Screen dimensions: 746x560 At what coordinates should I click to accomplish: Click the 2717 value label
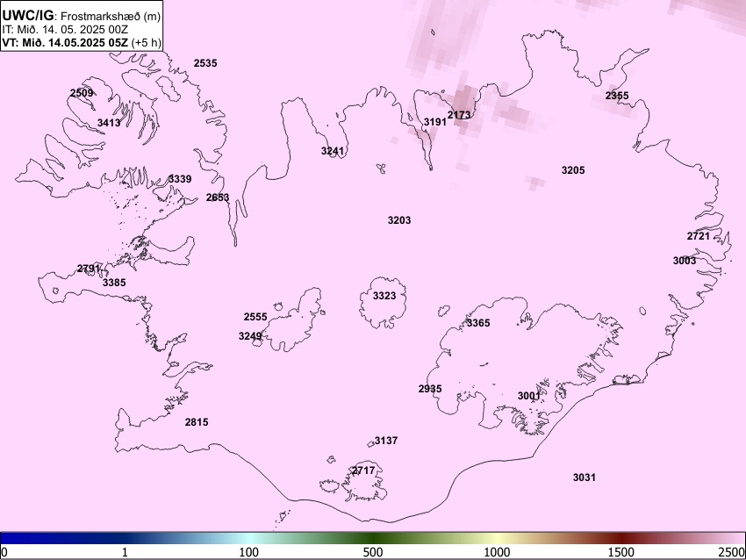(363, 470)
